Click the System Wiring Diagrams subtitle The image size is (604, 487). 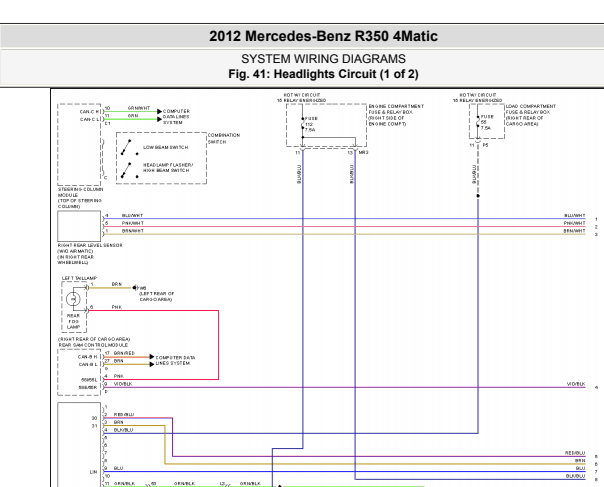point(301,61)
